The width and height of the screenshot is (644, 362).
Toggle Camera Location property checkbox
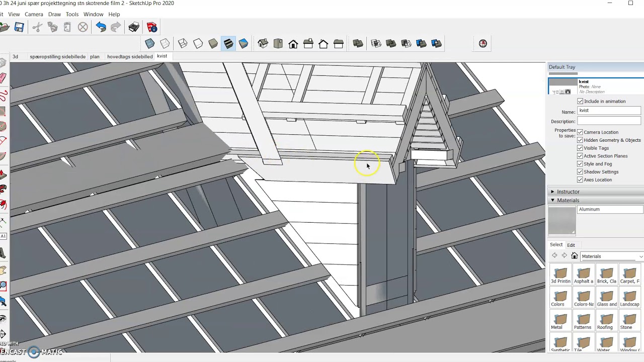(580, 132)
